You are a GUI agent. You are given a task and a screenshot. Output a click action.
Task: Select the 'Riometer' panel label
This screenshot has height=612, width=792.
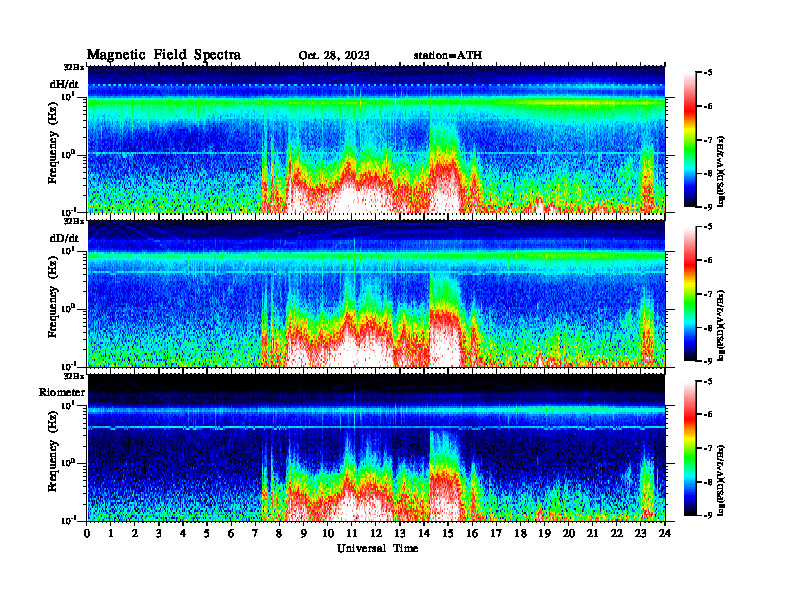(x=62, y=392)
